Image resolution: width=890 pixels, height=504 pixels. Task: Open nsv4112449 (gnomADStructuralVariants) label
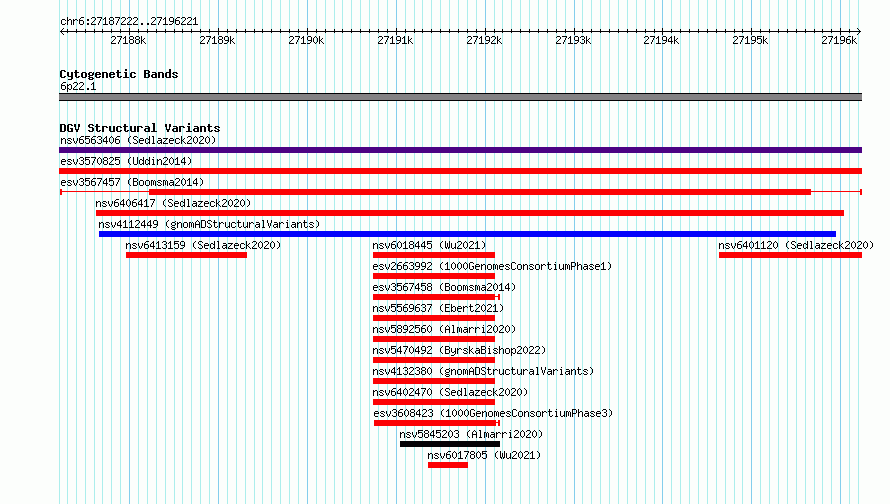coord(209,224)
